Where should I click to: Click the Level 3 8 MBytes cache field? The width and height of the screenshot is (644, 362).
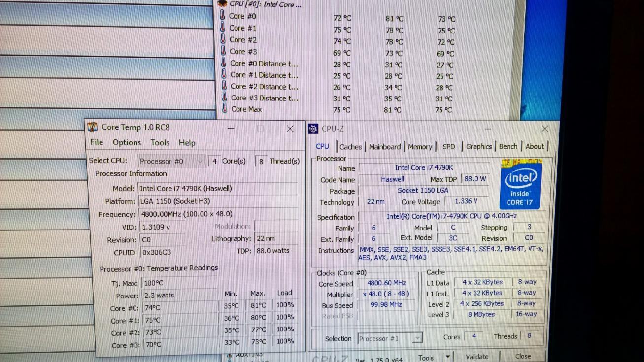pos(482,314)
